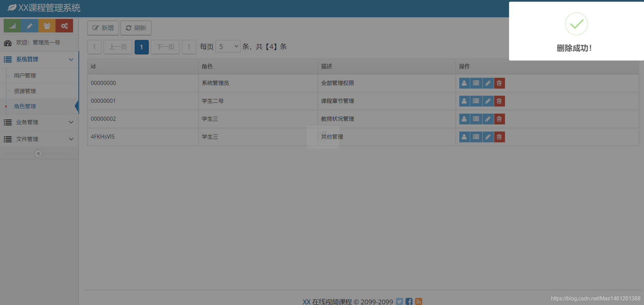Screen dimensions: 644x305
Task: Click the dashboard icon beside the welcome text
Action: (x=8, y=43)
